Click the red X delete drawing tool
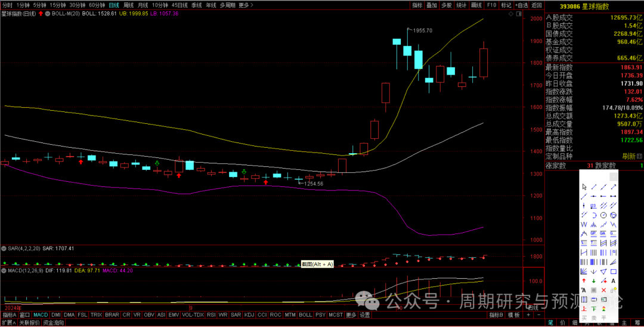This screenshot has height=327, width=644. coord(603,290)
